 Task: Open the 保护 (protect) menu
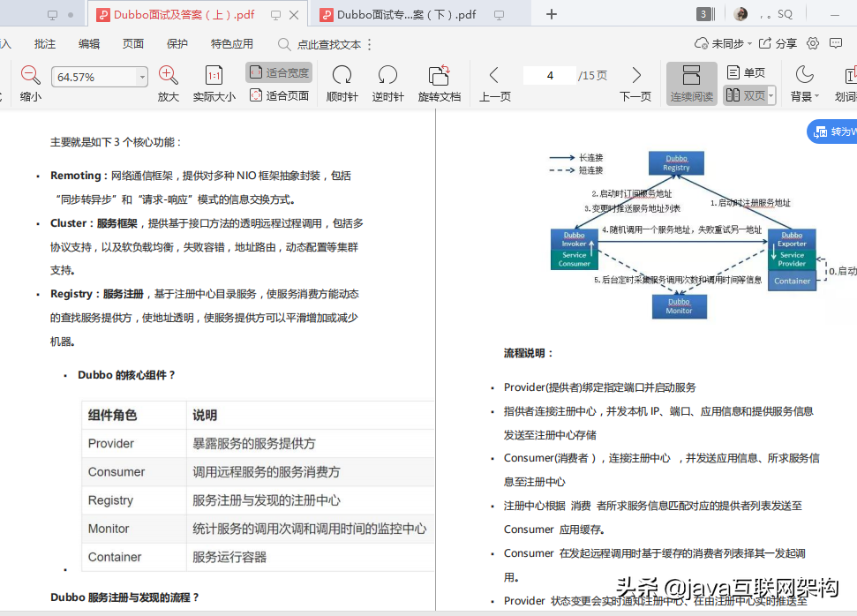pyautogui.click(x=177, y=44)
